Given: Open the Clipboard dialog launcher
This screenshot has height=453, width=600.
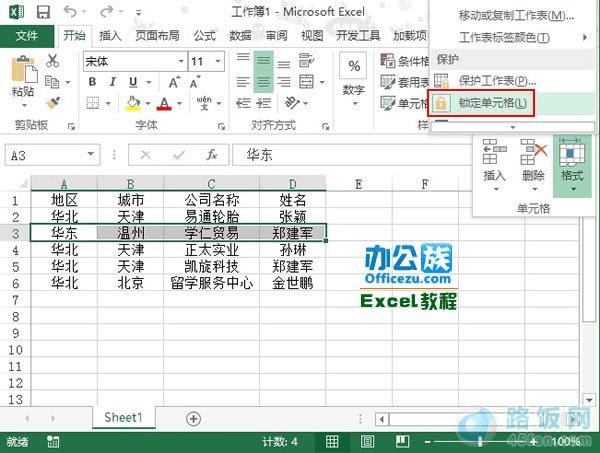Looking at the screenshot, I should (71, 126).
